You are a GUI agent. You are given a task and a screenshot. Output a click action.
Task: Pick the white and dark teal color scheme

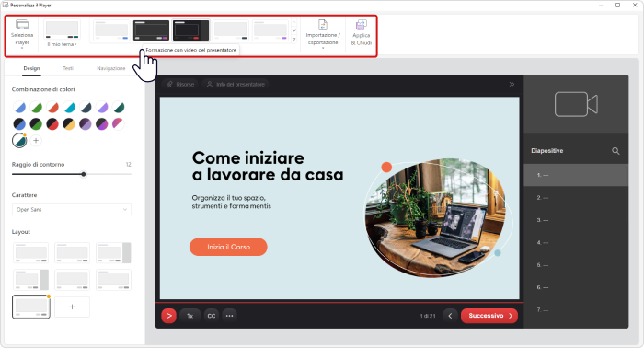tap(119, 107)
